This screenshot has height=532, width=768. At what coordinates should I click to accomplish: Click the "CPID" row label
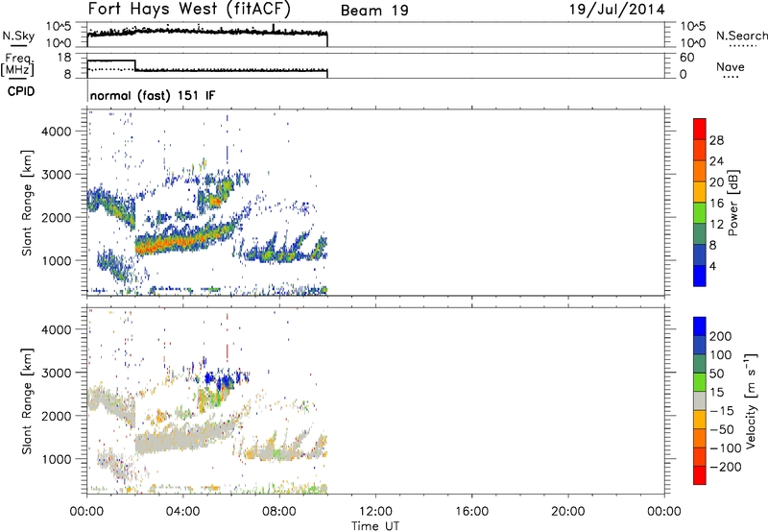[x=20, y=91]
